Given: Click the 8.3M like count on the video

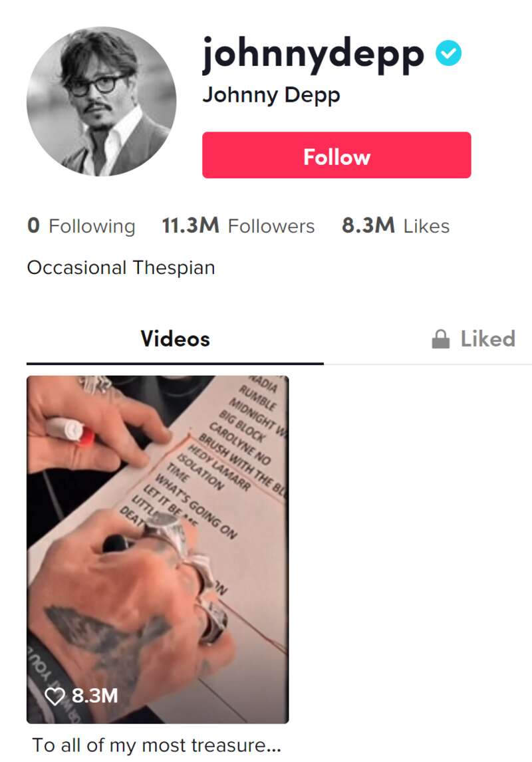Looking at the screenshot, I should [94, 696].
